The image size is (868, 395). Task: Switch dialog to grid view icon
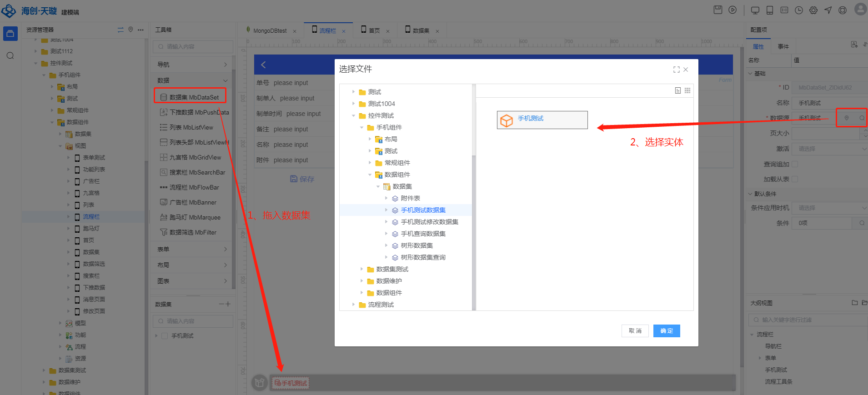click(687, 90)
